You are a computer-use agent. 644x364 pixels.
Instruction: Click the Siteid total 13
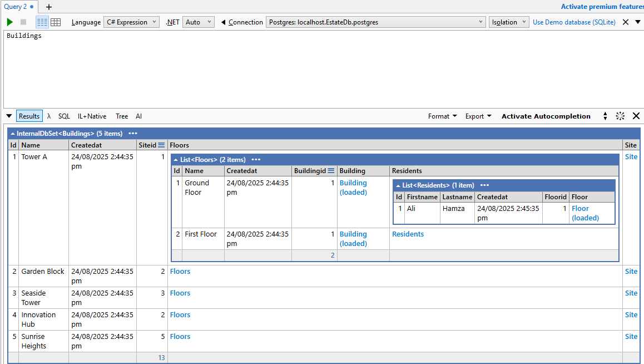pos(161,358)
